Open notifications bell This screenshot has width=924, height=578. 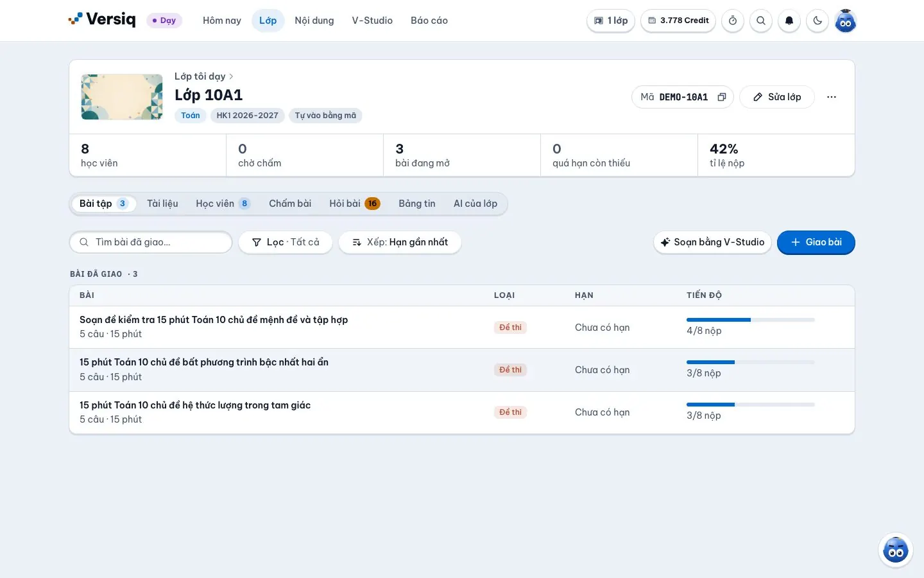click(789, 21)
